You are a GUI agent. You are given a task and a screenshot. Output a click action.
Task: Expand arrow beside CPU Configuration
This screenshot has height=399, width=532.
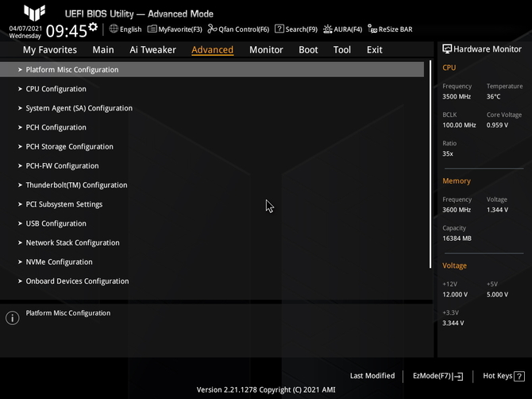tap(20, 89)
